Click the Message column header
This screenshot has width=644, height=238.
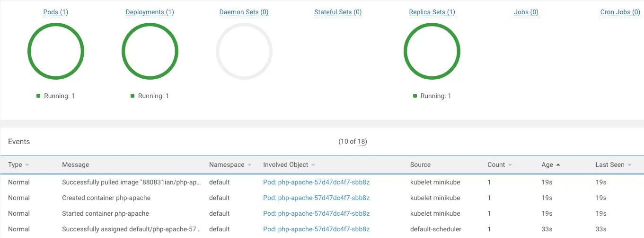(x=76, y=165)
